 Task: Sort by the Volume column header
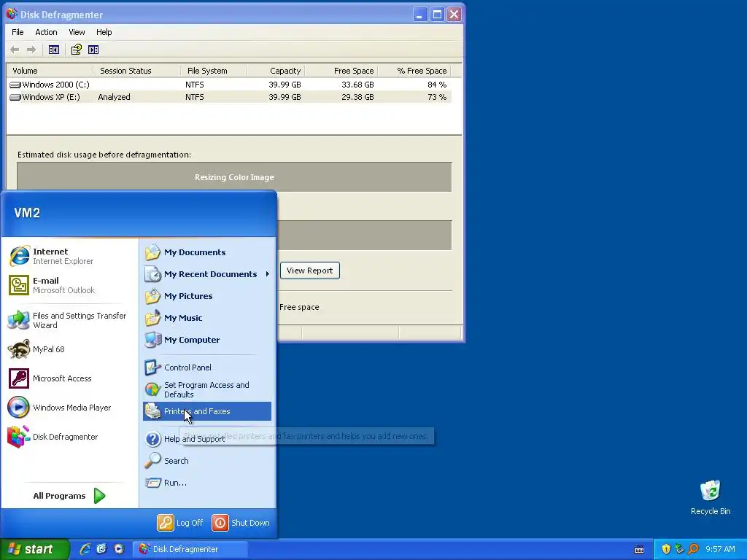coord(50,71)
